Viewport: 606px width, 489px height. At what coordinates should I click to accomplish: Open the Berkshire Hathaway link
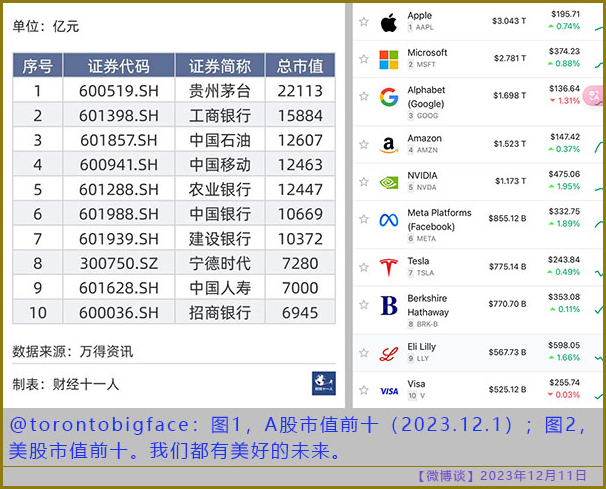point(428,305)
